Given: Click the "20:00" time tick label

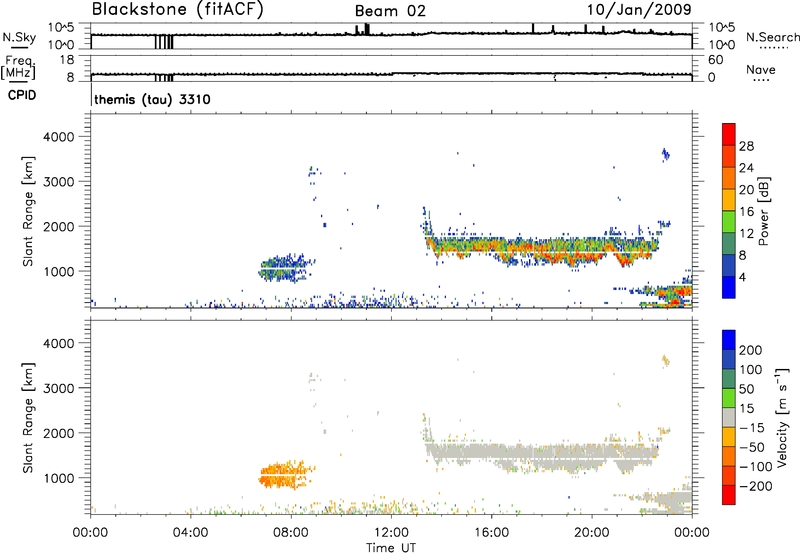Looking at the screenshot, I should (592, 533).
